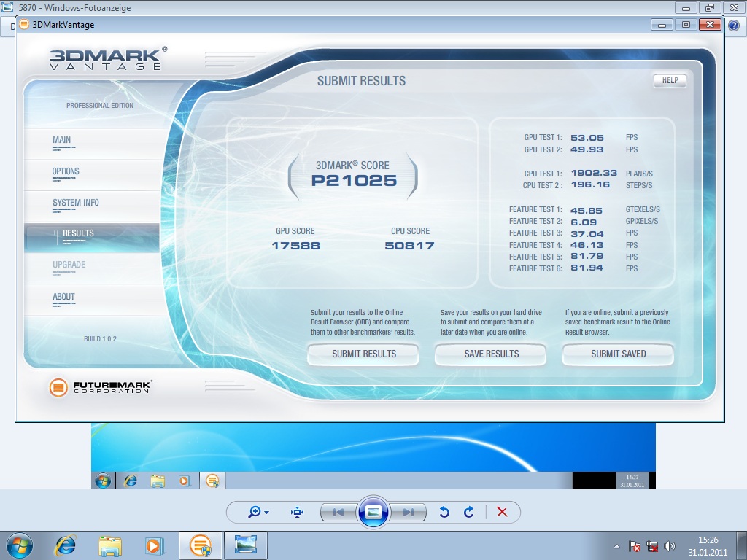The height and width of the screenshot is (560, 747).
Task: Go to previous photo in Photo Viewer
Action: coord(338,512)
